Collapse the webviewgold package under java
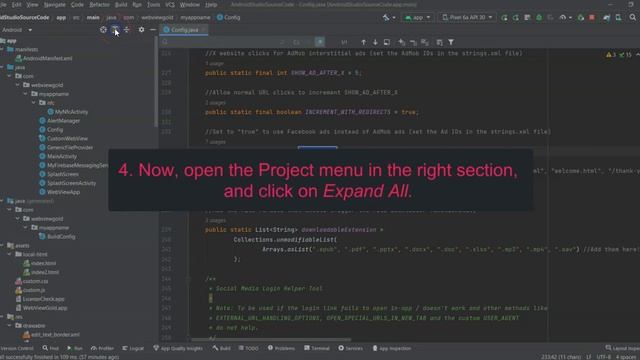Viewport: 640px width, 360px height. (x=18, y=85)
